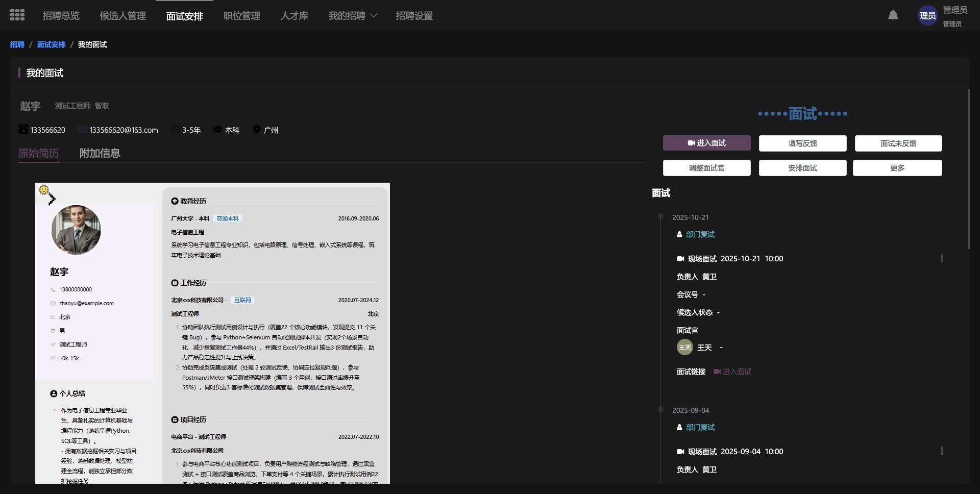The height and width of the screenshot is (494, 980).
Task: Open the 进入面试 interview link
Action: click(732, 372)
